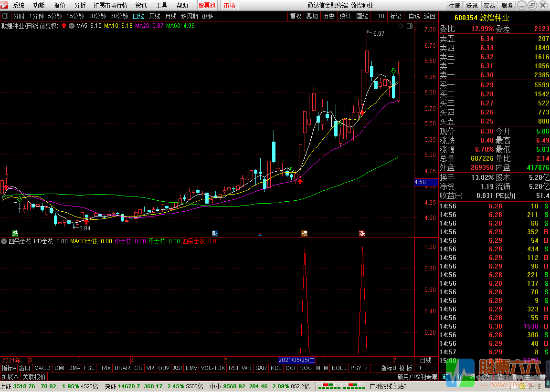The height and width of the screenshot is (392, 550).
Task: Switch to 15分钟 period
Action: tap(75, 16)
